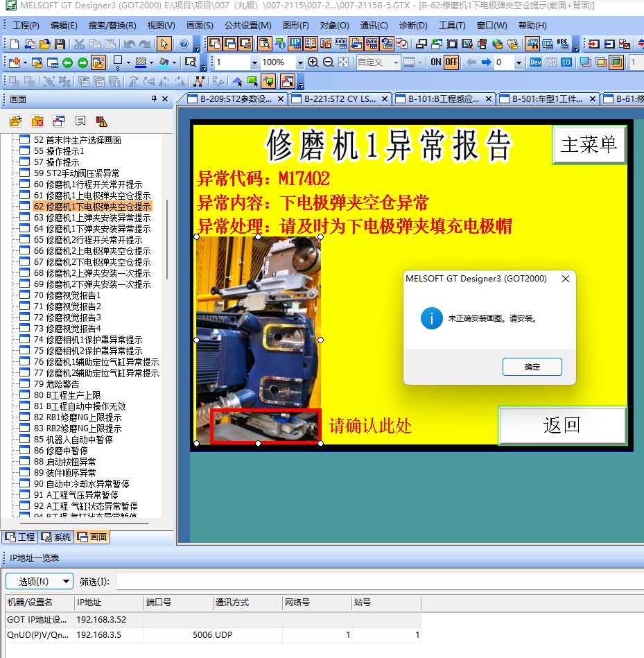Screen dimensions: 644x658
Task: Open the 画面(S) menu
Action: coord(200,26)
